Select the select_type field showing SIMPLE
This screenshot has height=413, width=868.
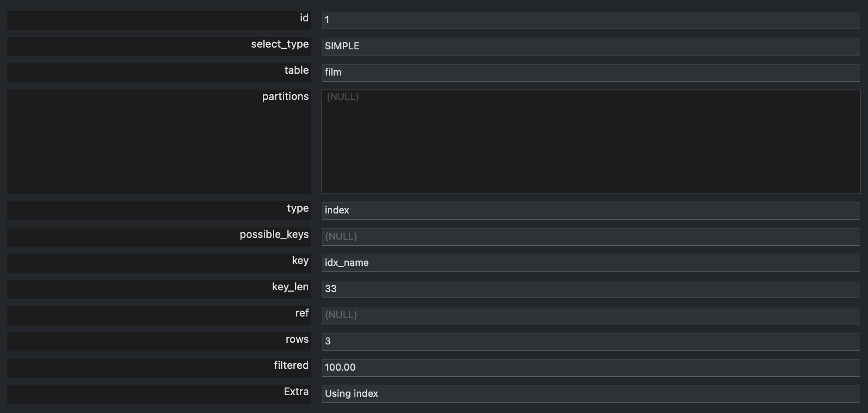590,46
